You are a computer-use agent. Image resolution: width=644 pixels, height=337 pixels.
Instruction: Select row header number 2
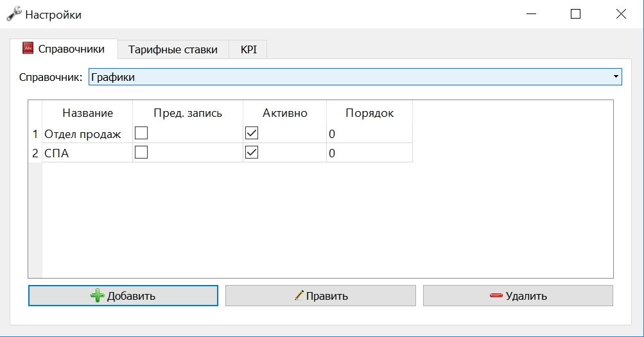point(35,153)
